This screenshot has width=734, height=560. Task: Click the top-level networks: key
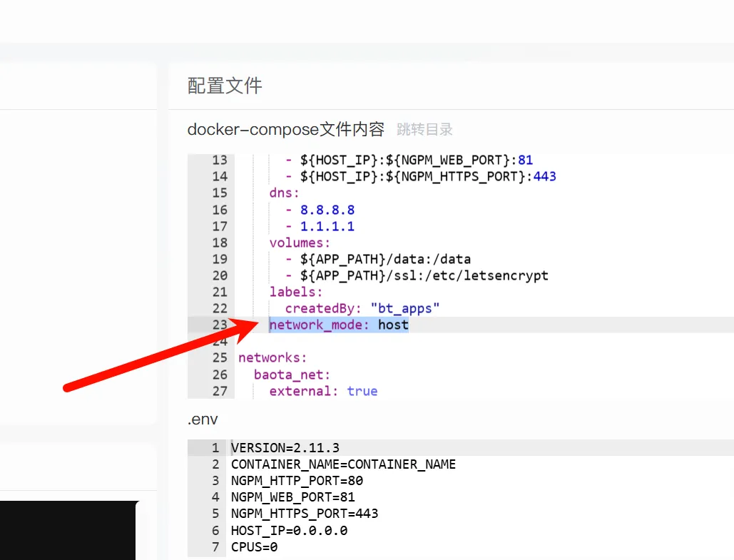pos(272,358)
